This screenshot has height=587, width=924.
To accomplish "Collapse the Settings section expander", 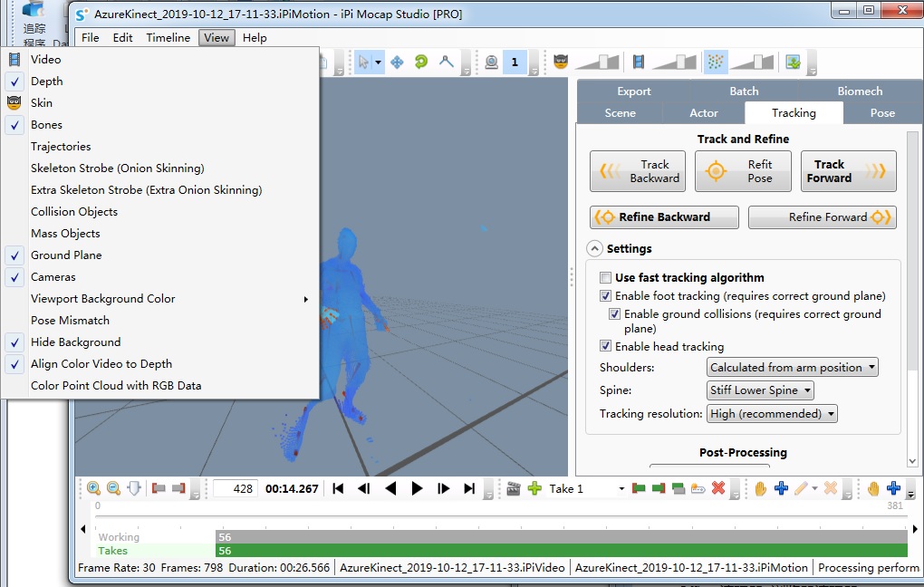I will pyautogui.click(x=594, y=249).
